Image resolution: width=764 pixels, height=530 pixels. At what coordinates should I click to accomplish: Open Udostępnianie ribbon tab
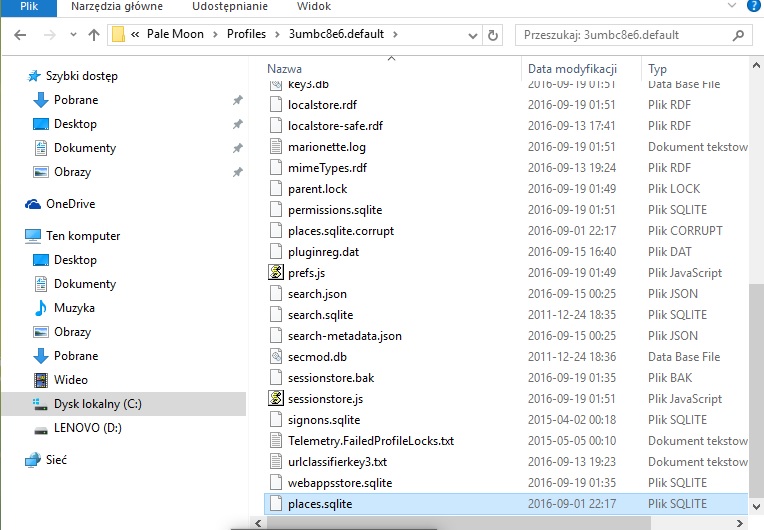pyautogui.click(x=230, y=7)
